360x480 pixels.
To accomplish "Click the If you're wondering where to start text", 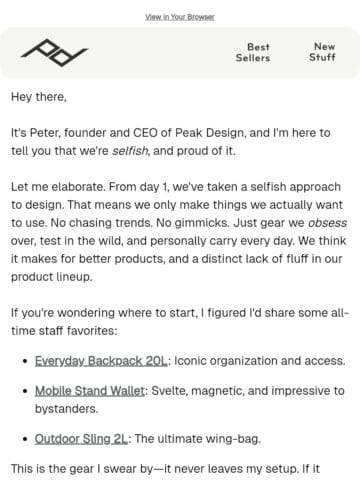I will (180, 322).
